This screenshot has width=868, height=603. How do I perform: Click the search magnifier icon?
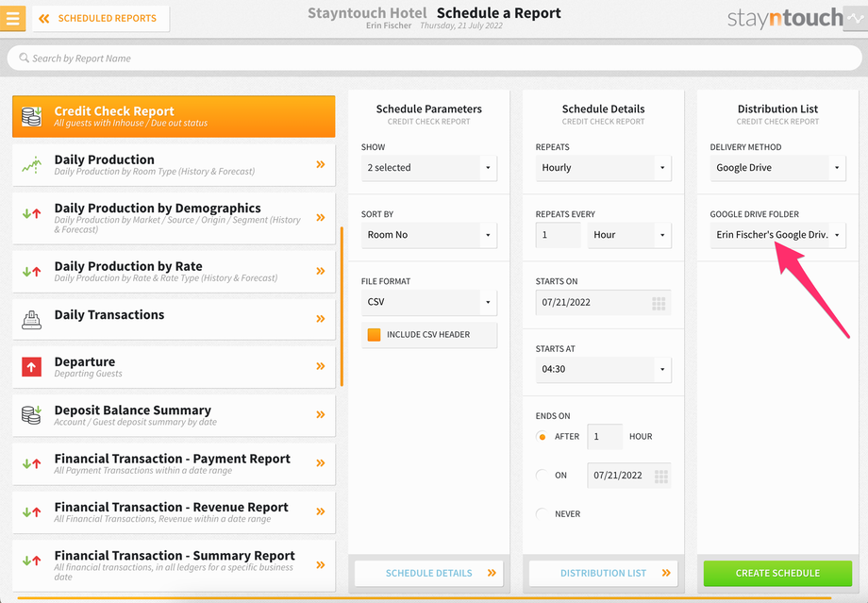pos(24,58)
